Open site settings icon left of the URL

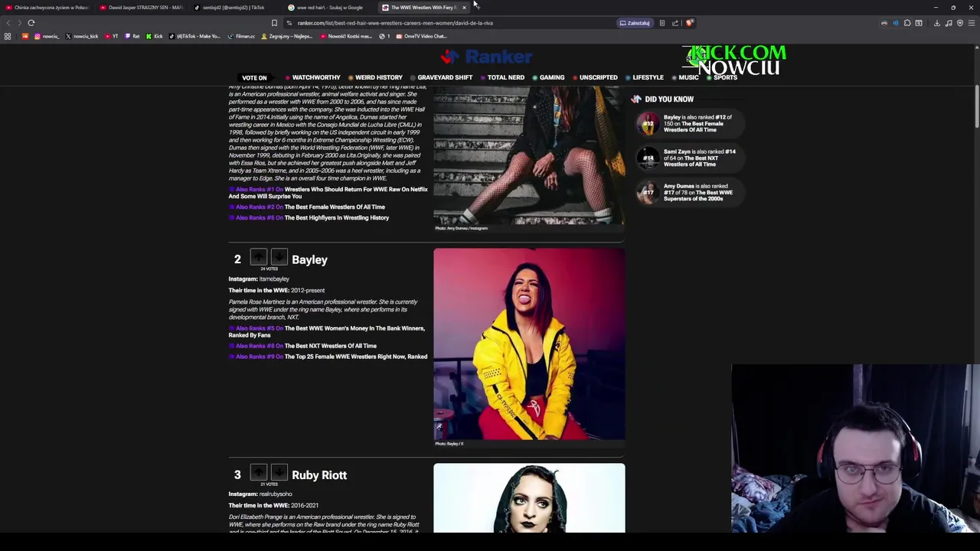point(289,23)
